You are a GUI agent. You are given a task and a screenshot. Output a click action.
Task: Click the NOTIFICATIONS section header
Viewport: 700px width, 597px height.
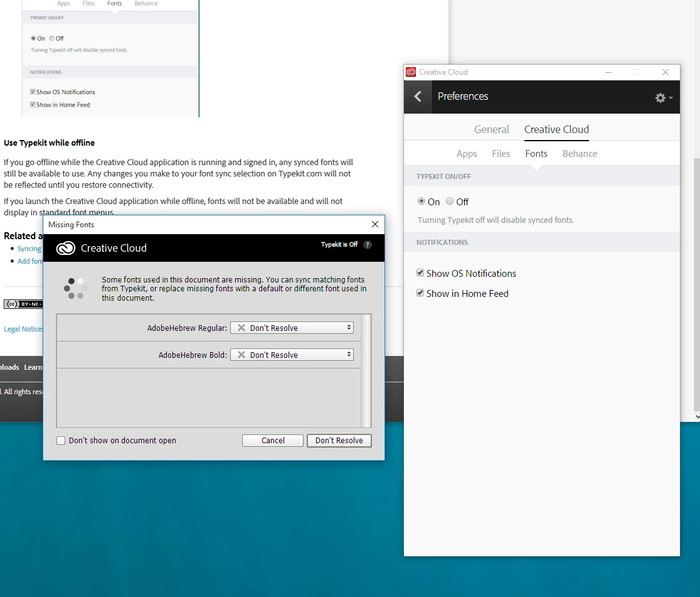(442, 242)
